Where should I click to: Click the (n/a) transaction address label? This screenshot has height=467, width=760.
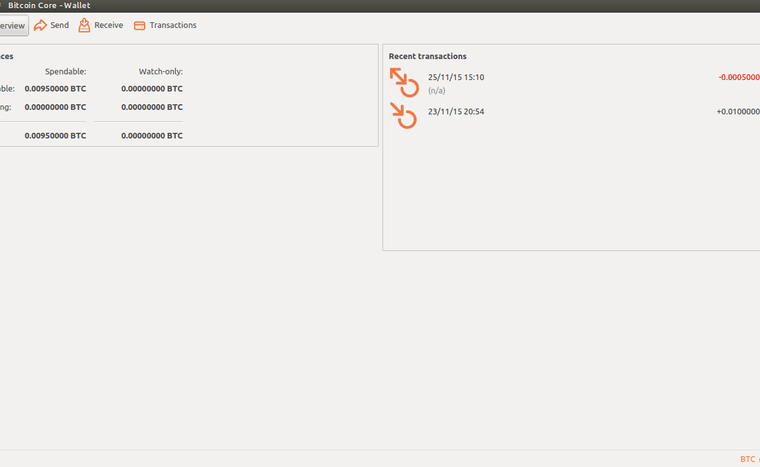tap(437, 91)
